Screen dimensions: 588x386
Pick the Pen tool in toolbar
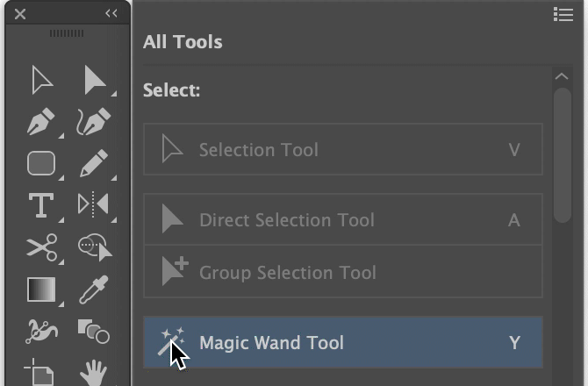[x=40, y=122]
